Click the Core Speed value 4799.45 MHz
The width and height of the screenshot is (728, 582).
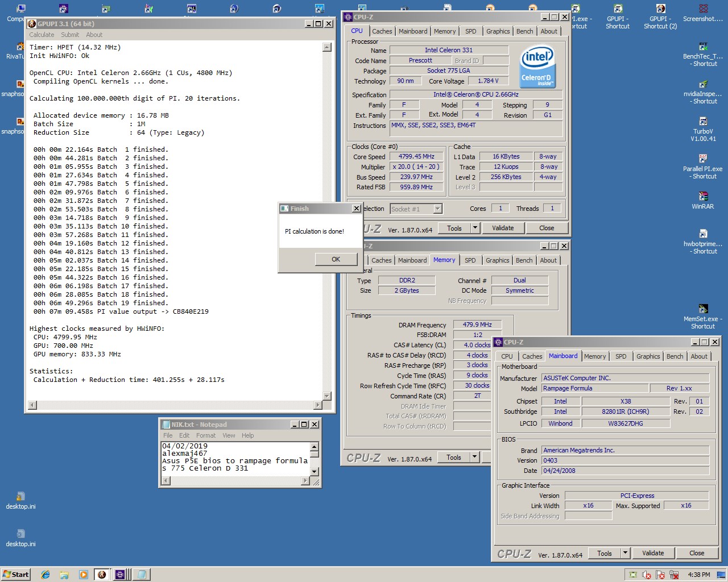416,156
